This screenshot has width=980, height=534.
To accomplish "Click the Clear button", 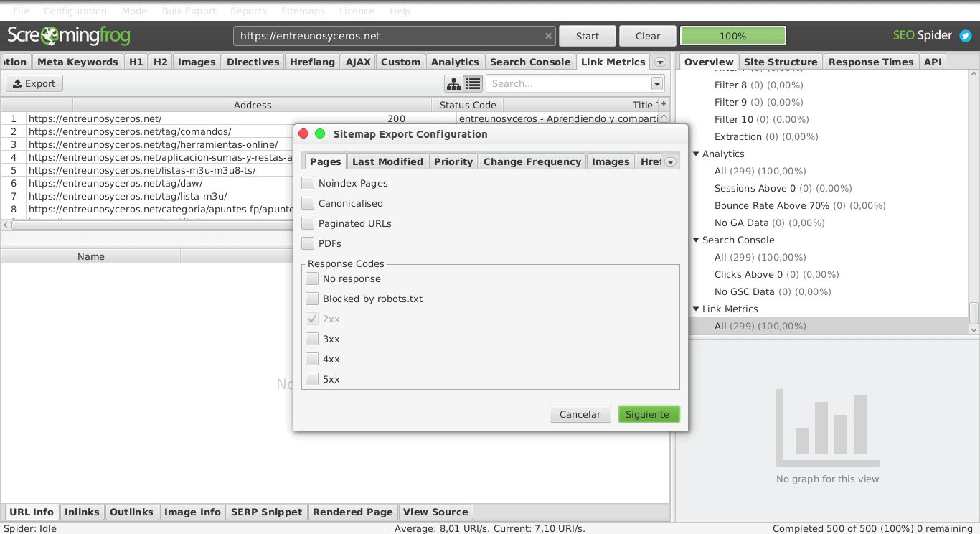I will (648, 36).
